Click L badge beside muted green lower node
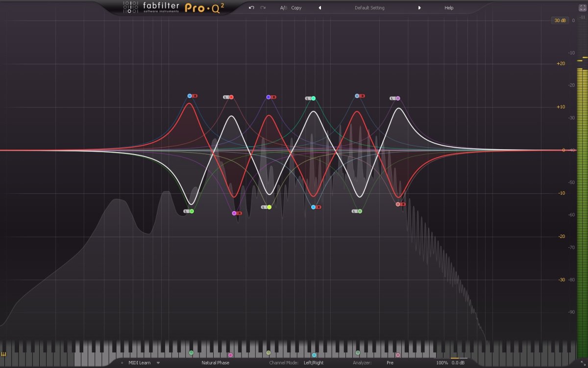Viewport: 588px width, 368px height. click(x=354, y=211)
